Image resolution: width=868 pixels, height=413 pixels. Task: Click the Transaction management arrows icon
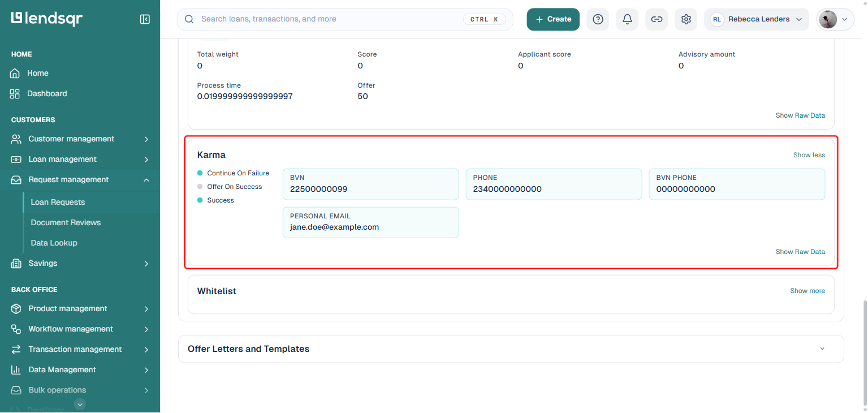tap(16, 350)
